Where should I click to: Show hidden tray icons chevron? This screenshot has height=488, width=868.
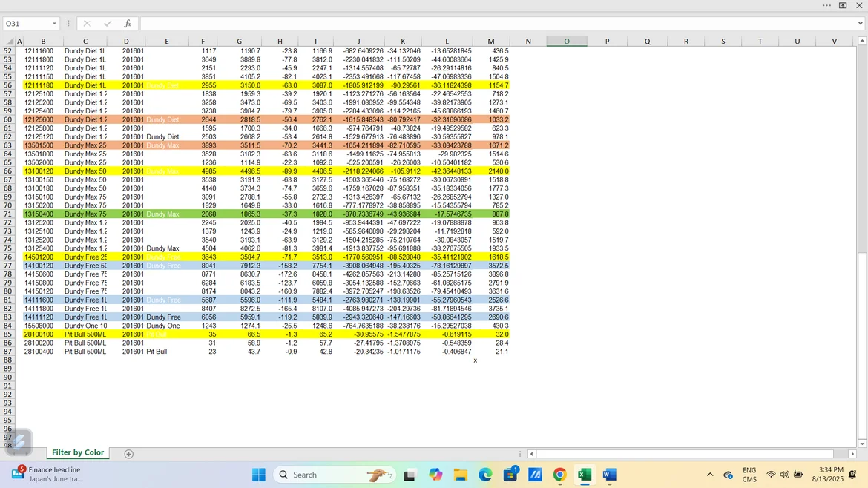pos(710,475)
